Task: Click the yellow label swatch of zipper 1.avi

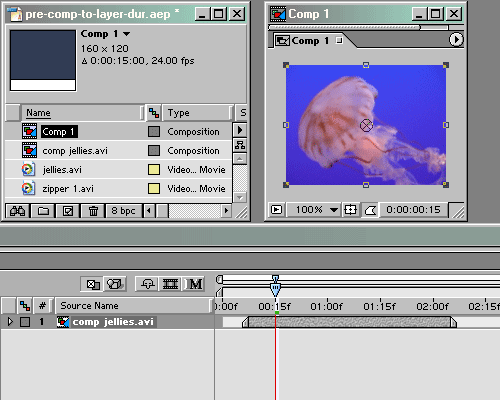Action: click(x=154, y=188)
